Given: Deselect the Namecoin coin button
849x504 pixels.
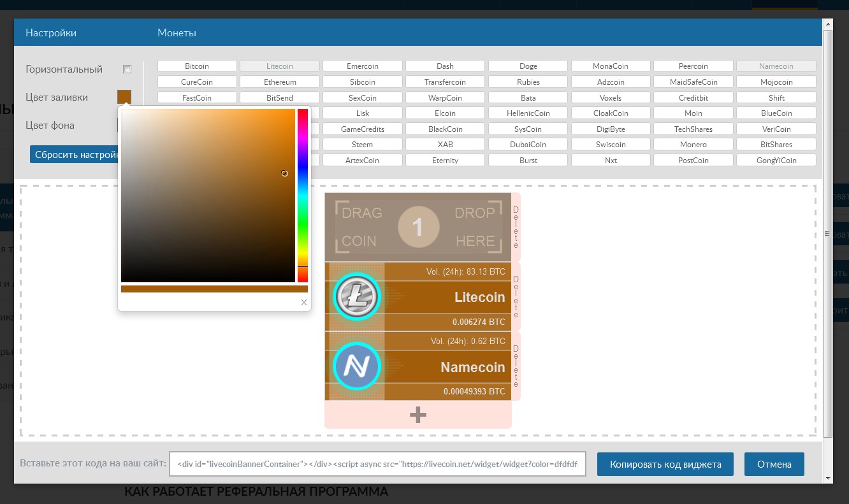Looking at the screenshot, I should point(776,66).
